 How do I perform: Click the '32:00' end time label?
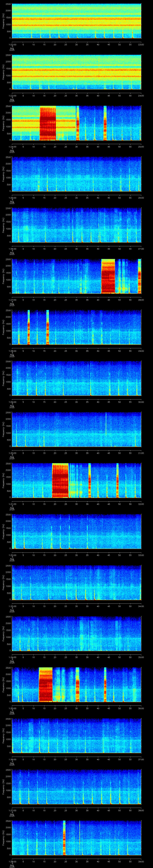pyautogui.click(x=141, y=504)
